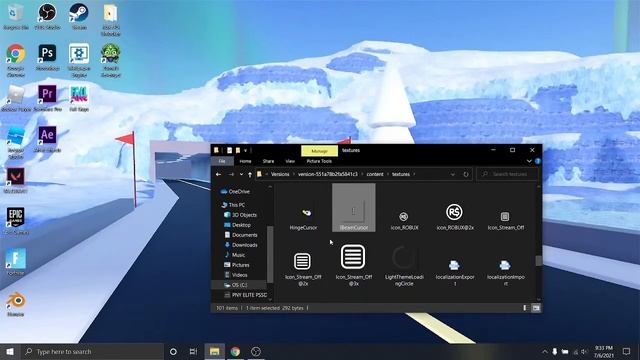The height and width of the screenshot is (360, 640).
Task: Open the Epic Games Launcher shortcut
Action: 16,221
